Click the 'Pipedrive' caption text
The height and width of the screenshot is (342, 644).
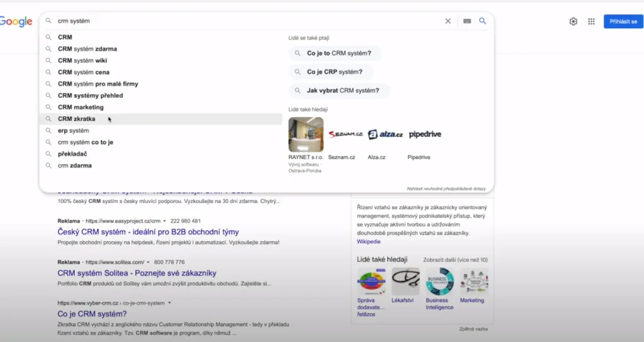pos(419,157)
